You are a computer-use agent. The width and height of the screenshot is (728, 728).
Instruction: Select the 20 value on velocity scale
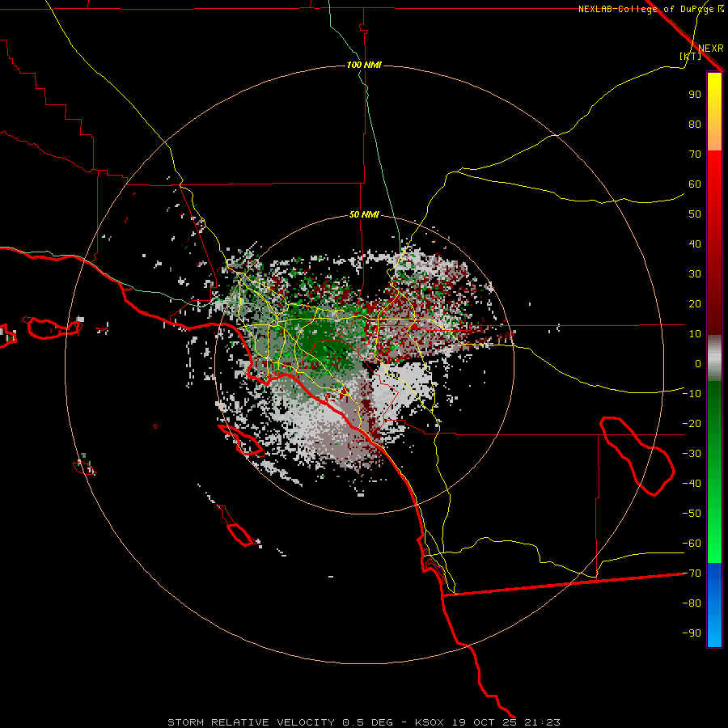click(x=695, y=304)
